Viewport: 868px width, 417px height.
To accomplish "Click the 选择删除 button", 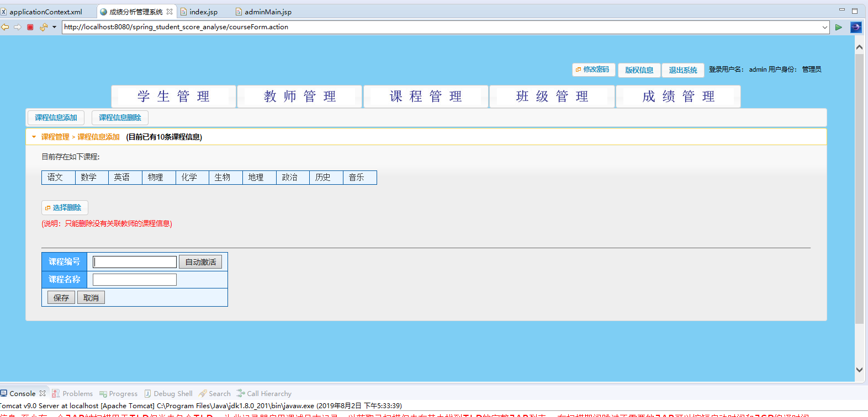I will (x=65, y=208).
